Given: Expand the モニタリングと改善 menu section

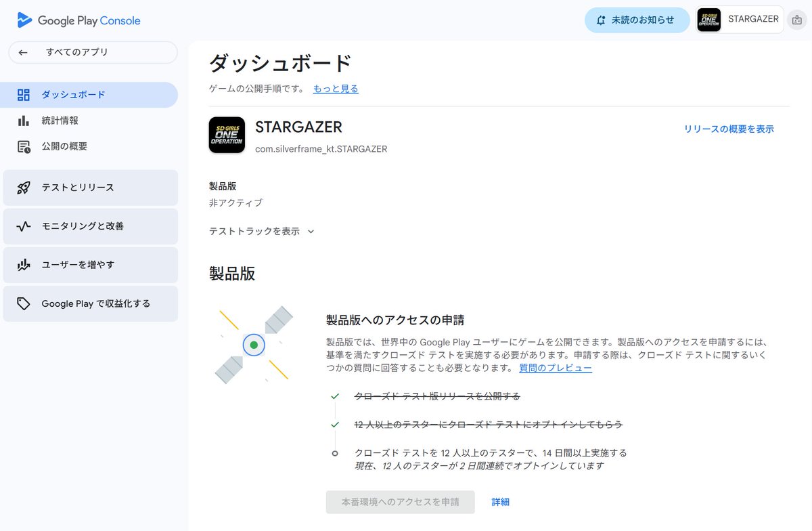Looking at the screenshot, I should pos(91,226).
